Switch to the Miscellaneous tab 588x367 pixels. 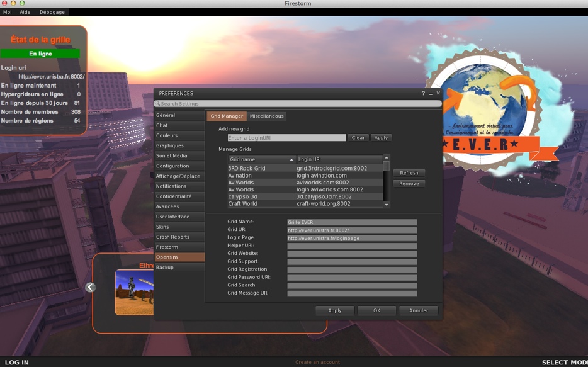267,116
